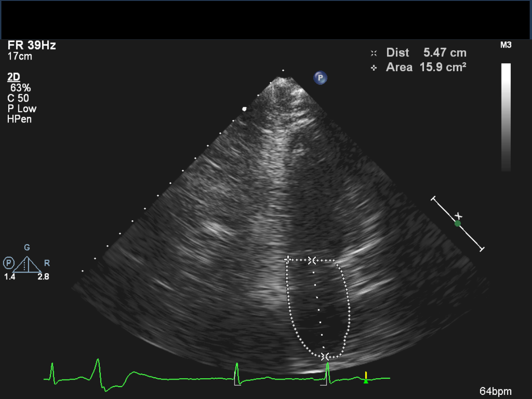Click the M3 label above grayscale bar

506,45
